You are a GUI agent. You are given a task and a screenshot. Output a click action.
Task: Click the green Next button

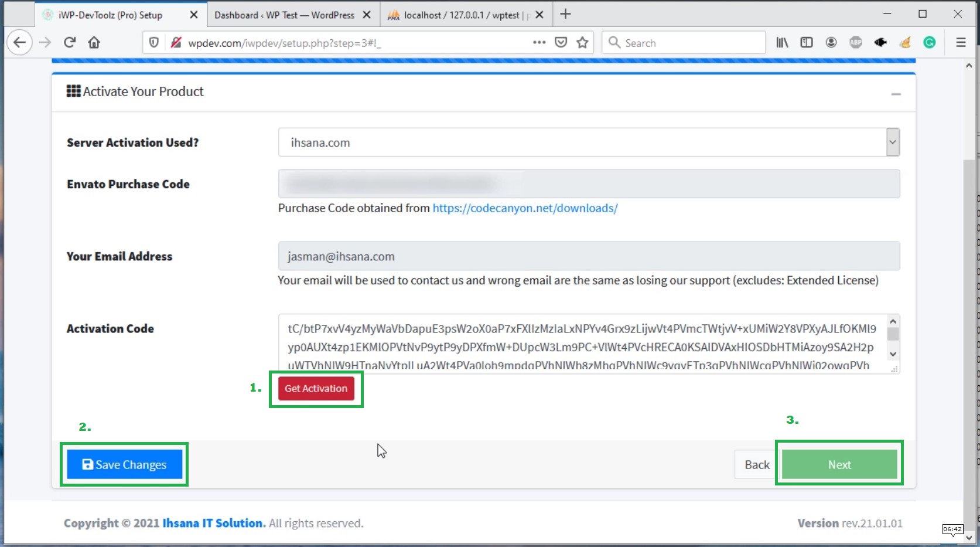click(x=839, y=464)
